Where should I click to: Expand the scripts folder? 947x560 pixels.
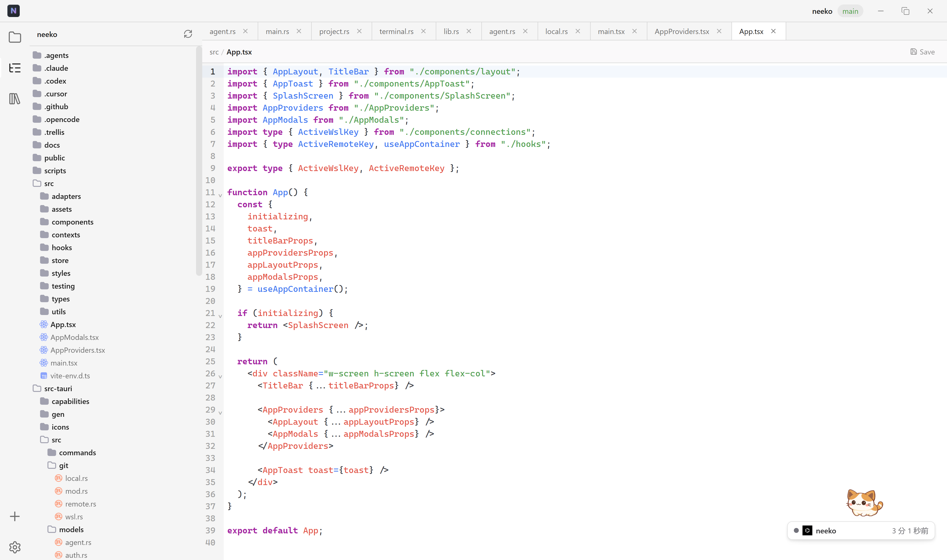49,171
